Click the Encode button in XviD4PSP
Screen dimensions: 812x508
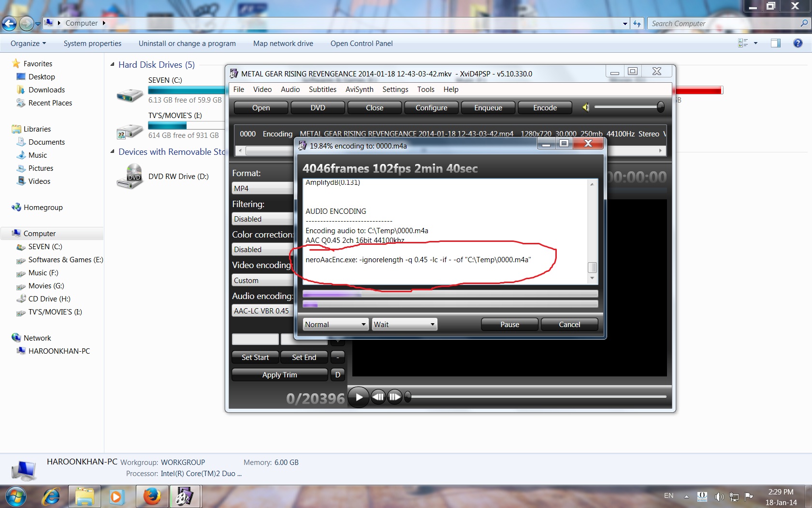tap(545, 107)
